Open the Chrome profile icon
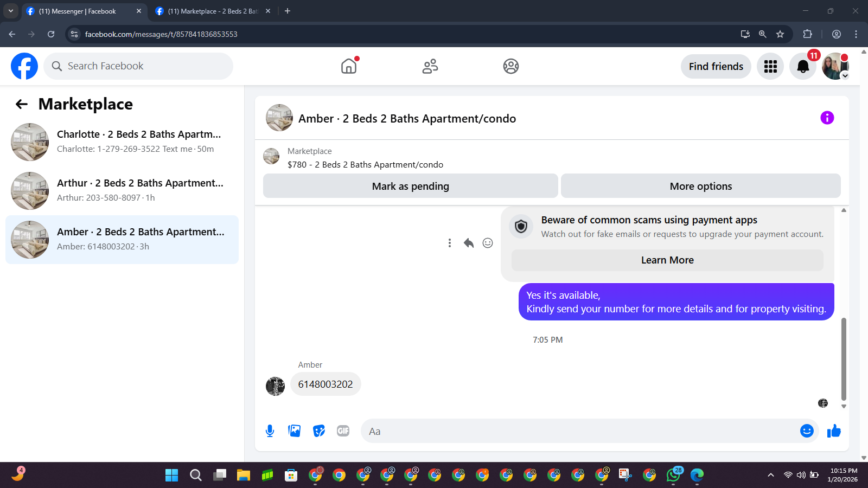868x488 pixels. point(837,34)
